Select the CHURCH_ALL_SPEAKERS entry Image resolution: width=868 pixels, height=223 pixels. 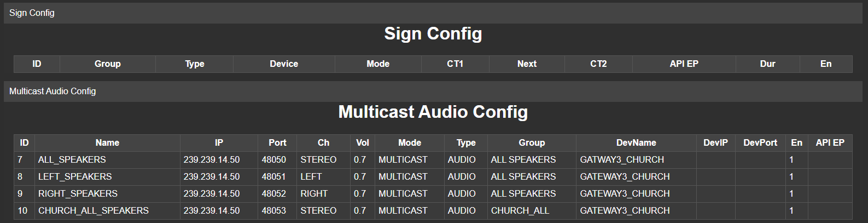point(94,211)
